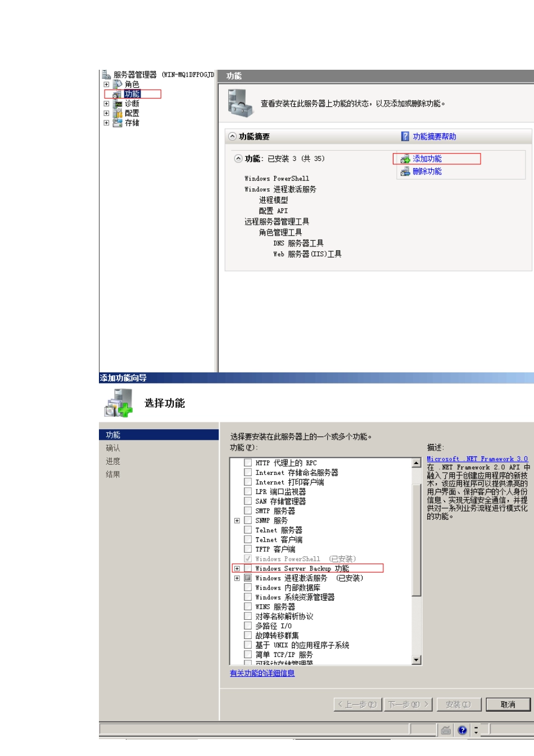The image size is (534, 756).
Task: Click the 配置 configuration icon in tree
Action: click(117, 113)
